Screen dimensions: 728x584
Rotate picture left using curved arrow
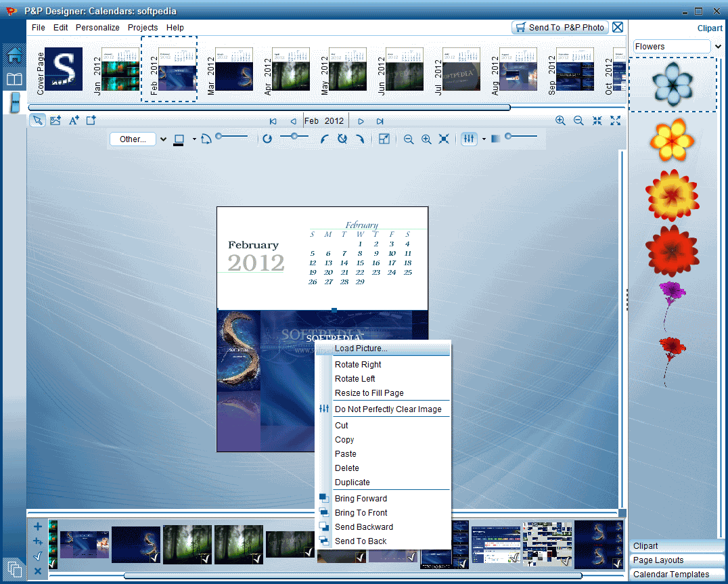325,139
